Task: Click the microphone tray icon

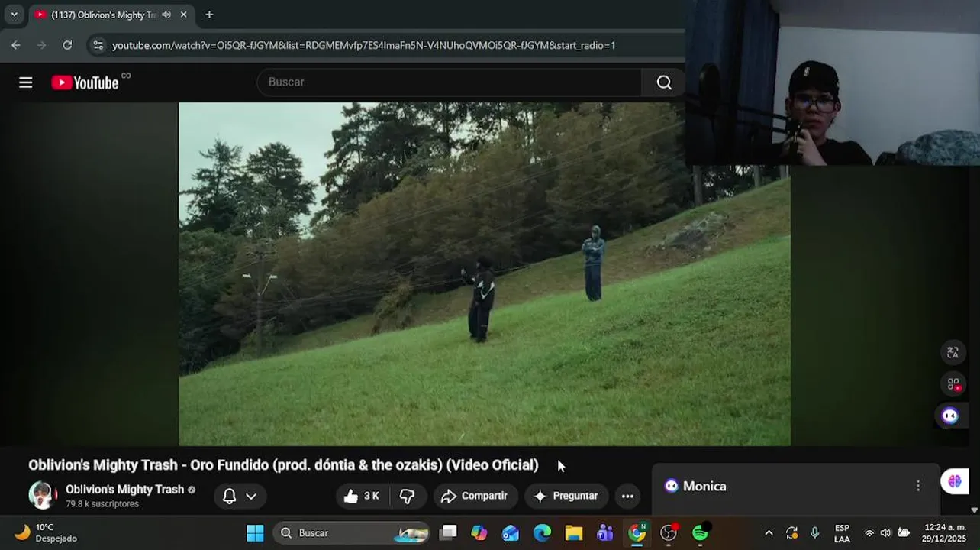Action: coord(815,533)
